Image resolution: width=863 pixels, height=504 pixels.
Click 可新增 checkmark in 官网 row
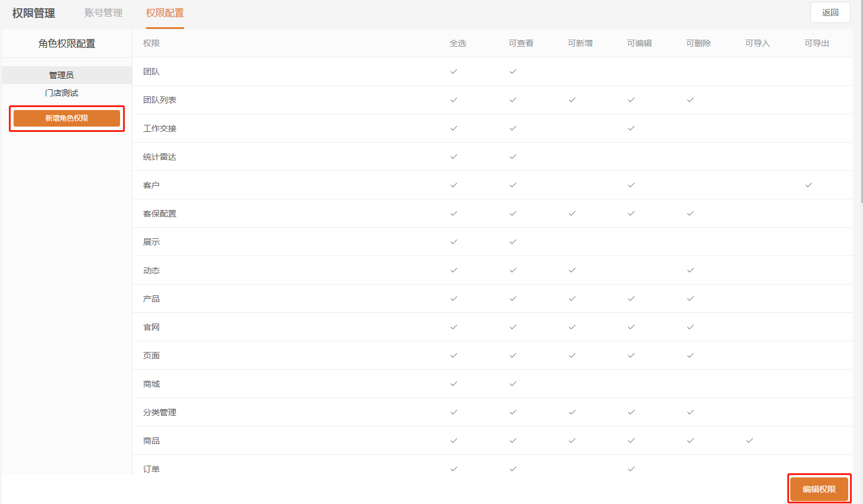coord(572,327)
